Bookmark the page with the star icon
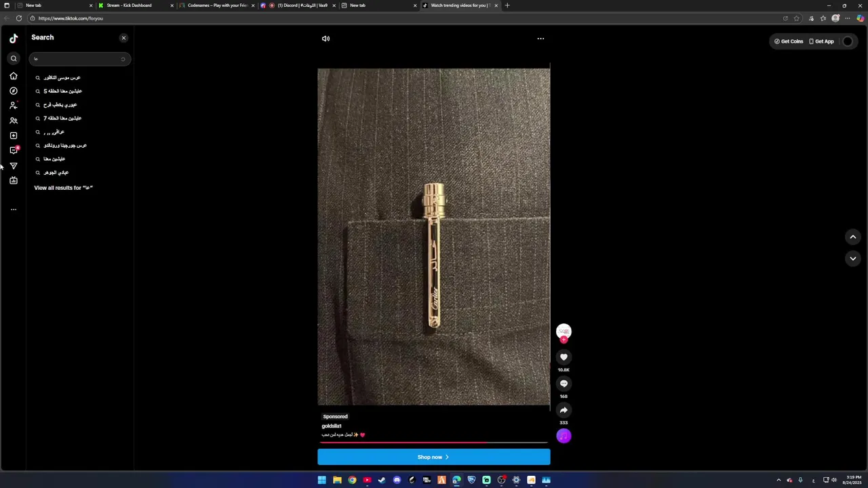Image resolution: width=868 pixels, height=488 pixels. point(796,18)
